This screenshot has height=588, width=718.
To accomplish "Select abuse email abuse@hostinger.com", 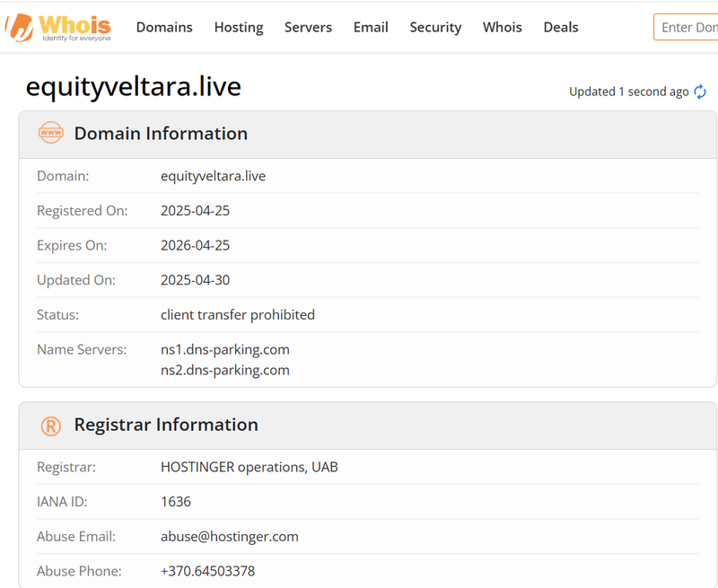I will click(230, 537).
